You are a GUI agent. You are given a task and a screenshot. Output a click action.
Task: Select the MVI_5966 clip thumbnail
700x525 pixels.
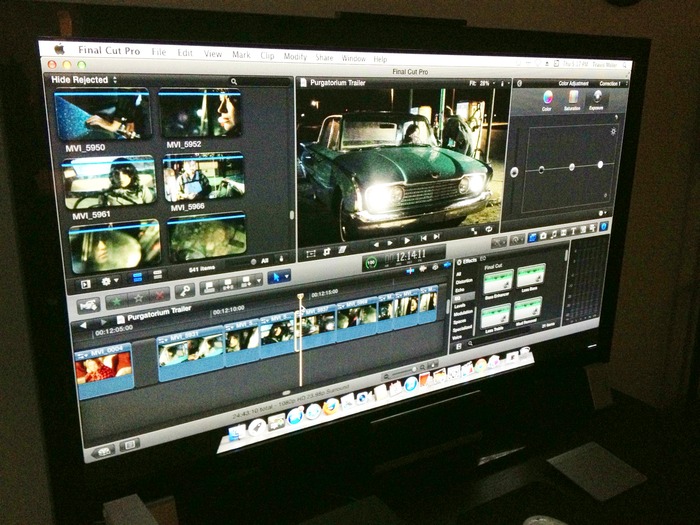[204, 178]
